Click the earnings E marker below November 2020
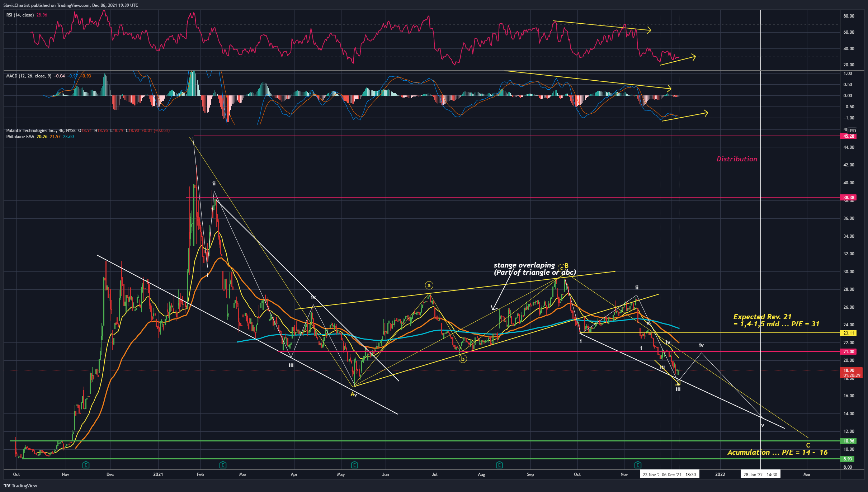Image resolution: width=868 pixels, height=492 pixels. tap(86, 465)
